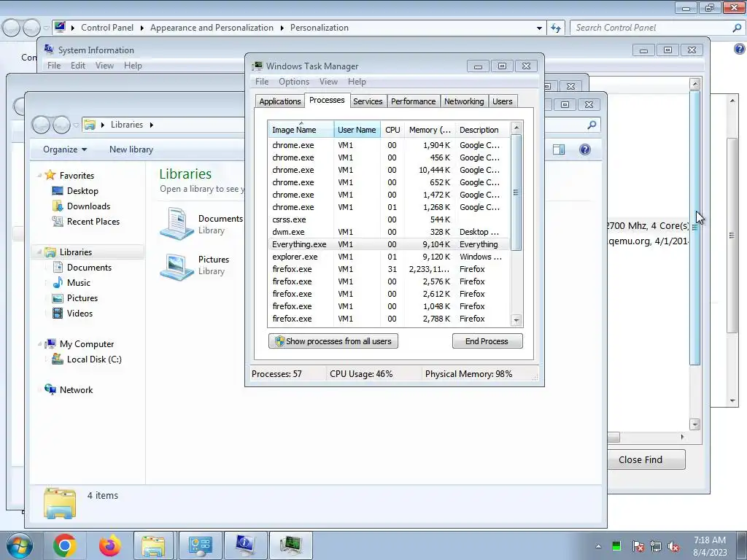
Task: Open the Start menu orb
Action: coord(19,545)
